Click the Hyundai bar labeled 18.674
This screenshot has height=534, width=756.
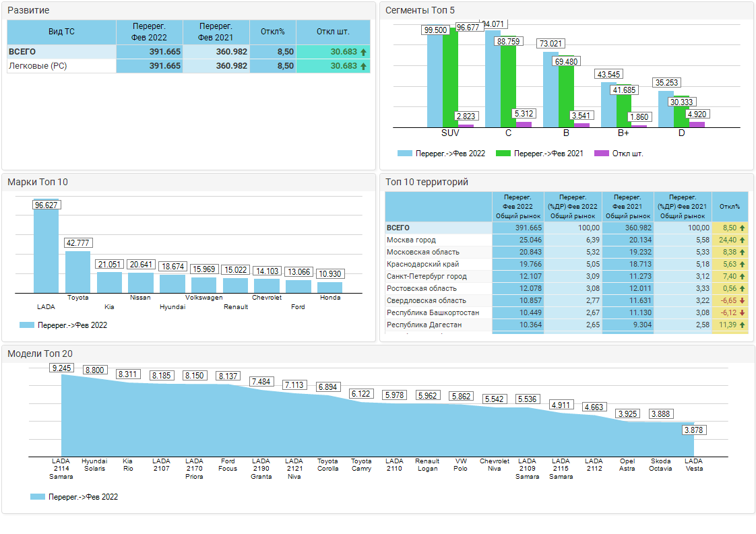click(172, 284)
